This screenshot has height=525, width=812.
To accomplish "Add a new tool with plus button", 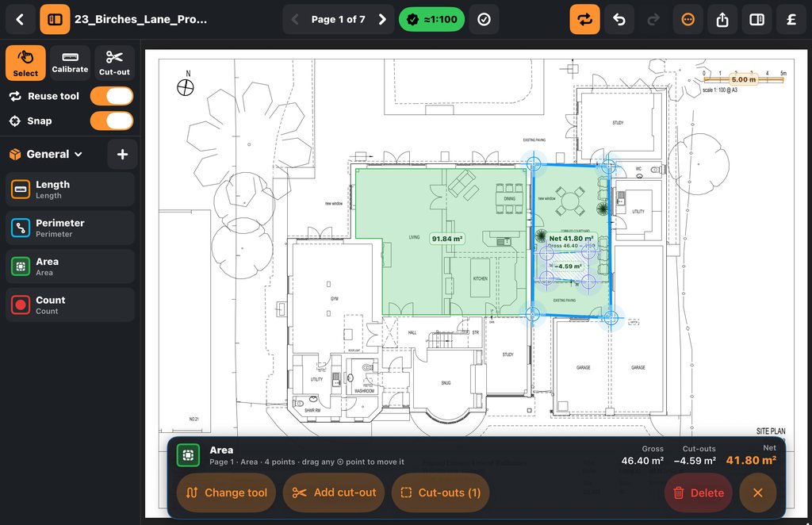I will [122, 155].
